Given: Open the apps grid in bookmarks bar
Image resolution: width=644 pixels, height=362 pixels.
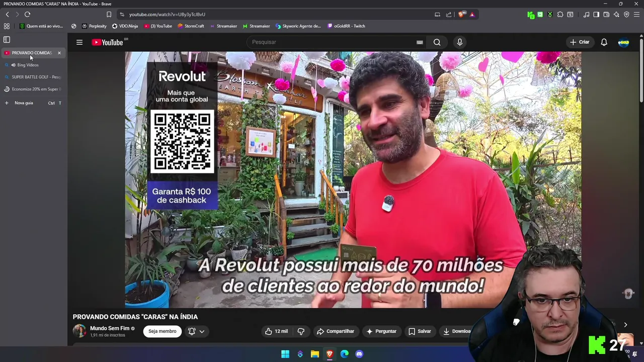Looking at the screenshot, I should [x=7, y=26].
